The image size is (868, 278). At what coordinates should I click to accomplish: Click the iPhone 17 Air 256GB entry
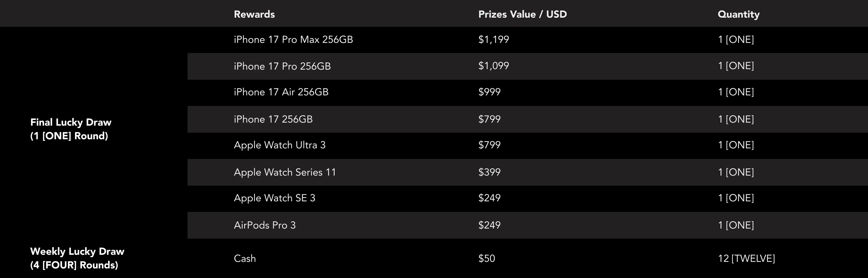(x=281, y=92)
